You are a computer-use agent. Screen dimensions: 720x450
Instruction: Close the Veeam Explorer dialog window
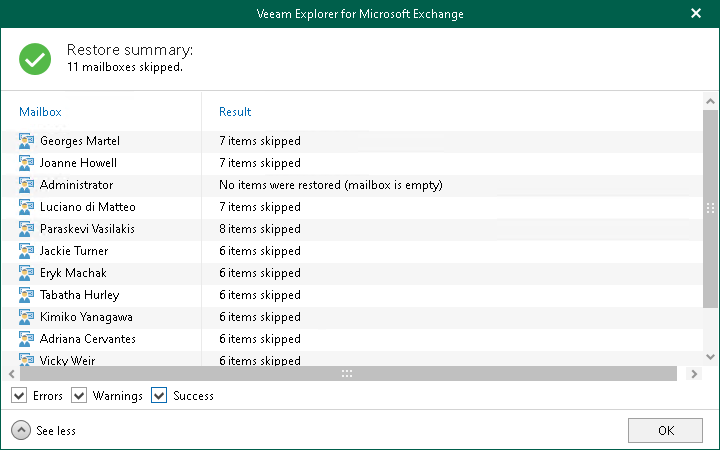coord(696,14)
